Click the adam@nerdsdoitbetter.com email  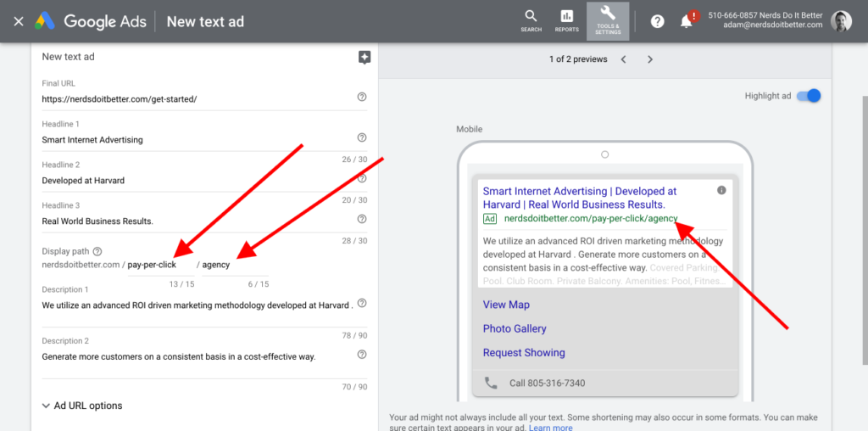(773, 25)
